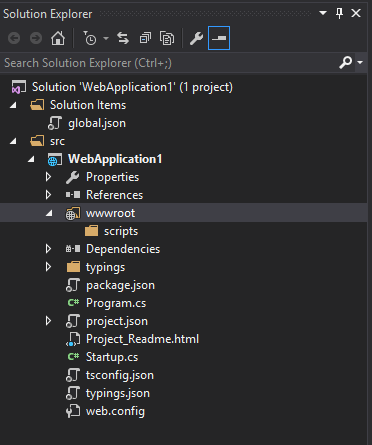The height and width of the screenshot is (445, 372).
Task: Click the Search Solution Explorer field
Action: [168, 63]
